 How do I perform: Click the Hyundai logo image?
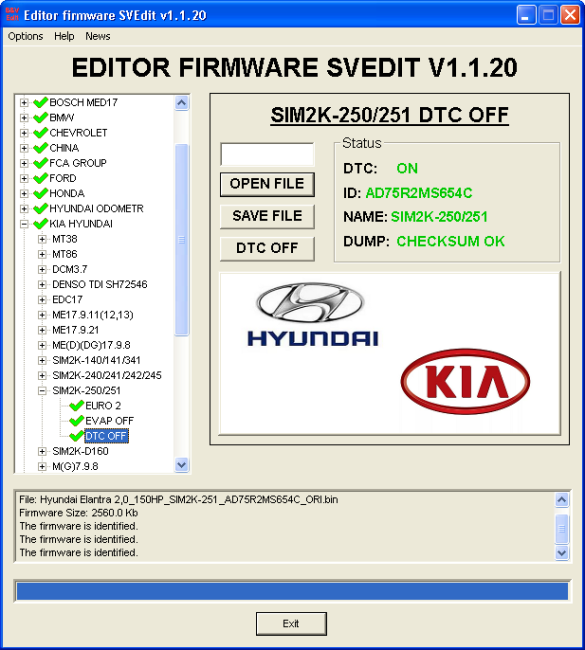(312, 314)
